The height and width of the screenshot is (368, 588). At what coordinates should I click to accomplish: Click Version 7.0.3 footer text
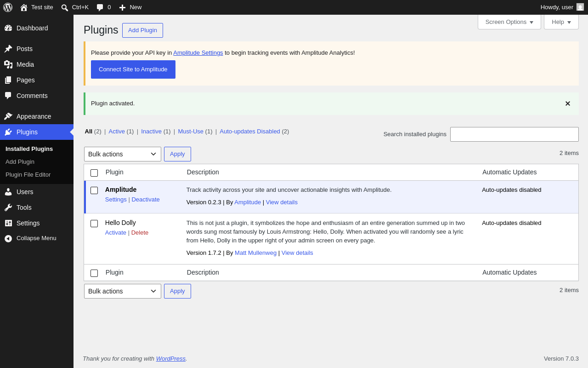[561, 359]
